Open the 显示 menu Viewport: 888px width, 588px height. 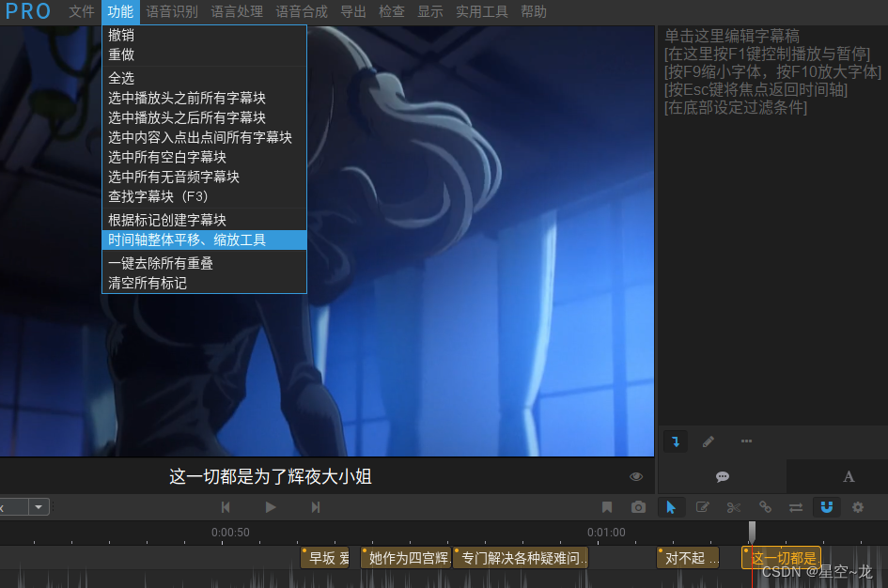pos(429,12)
